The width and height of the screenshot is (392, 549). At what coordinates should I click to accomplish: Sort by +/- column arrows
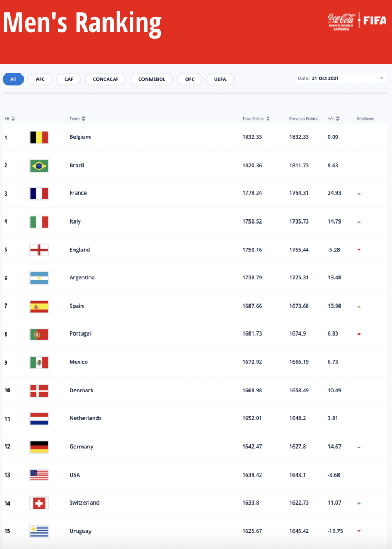tap(338, 118)
